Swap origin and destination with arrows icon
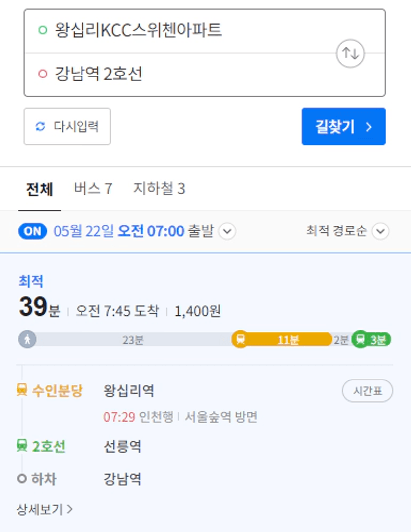411x532 pixels. [350, 53]
